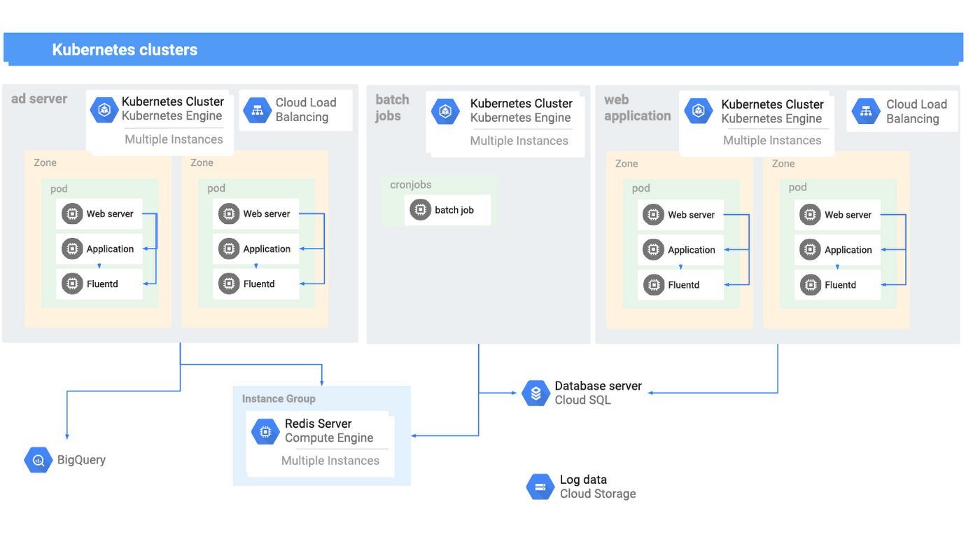Click the "web application" group label
This screenshot has height=544, width=980.
(x=637, y=108)
